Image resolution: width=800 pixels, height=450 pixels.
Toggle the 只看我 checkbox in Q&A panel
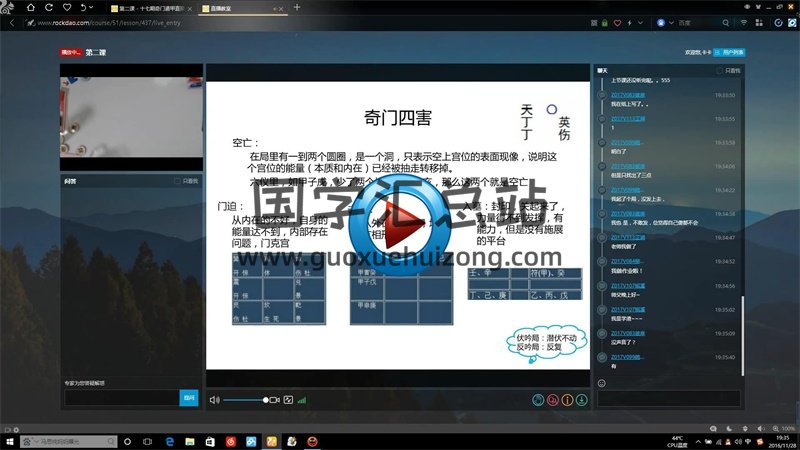[x=179, y=181]
